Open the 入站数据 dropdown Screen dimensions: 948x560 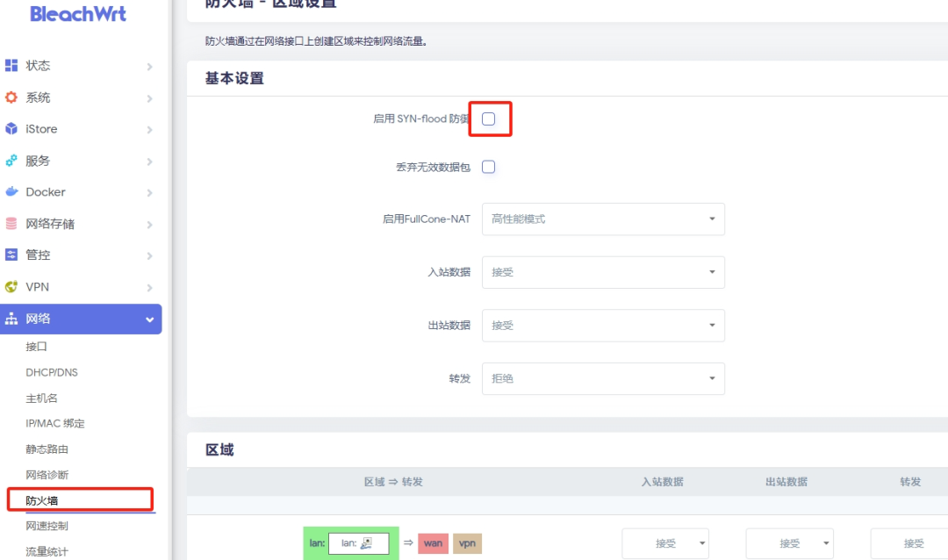(x=603, y=272)
